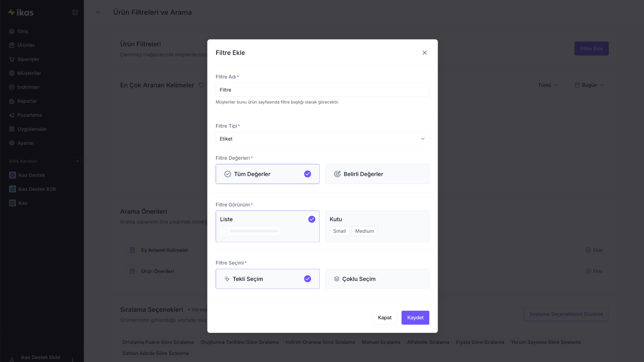Open the Pazarlama menu item
Viewport: 644px width, 362px height.
click(30, 115)
